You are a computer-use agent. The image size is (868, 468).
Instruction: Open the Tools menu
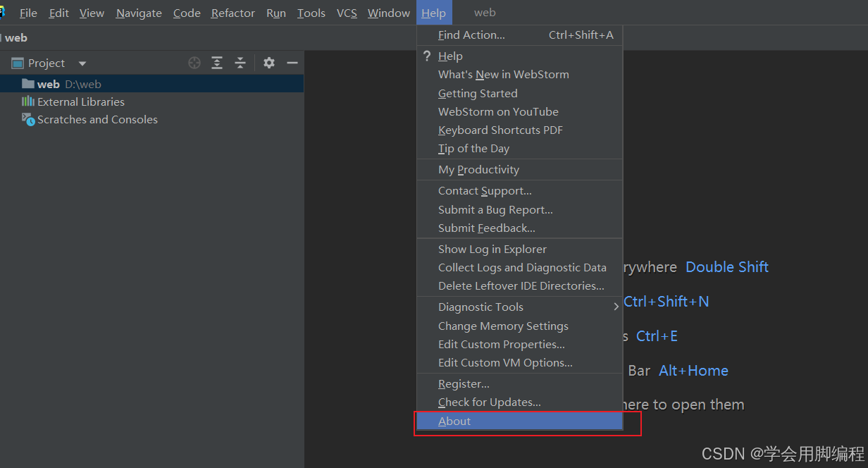point(311,13)
